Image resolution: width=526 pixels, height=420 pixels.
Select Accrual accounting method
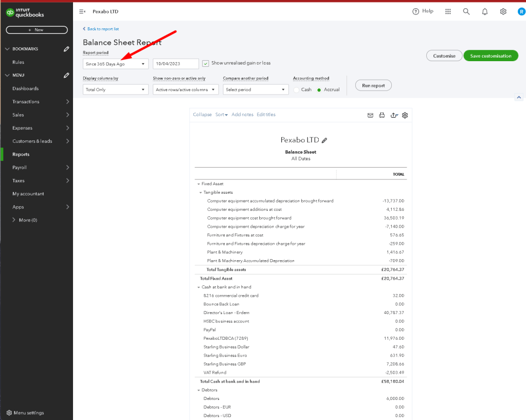point(319,90)
